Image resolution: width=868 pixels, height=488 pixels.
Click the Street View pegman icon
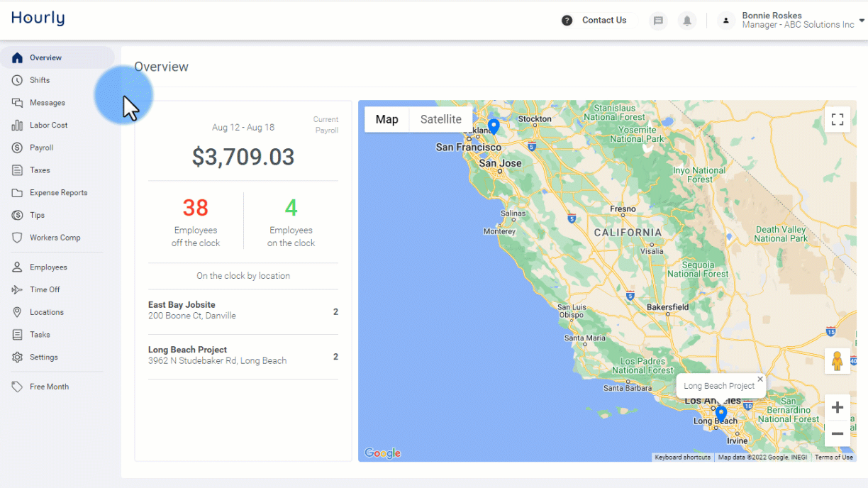click(x=838, y=361)
